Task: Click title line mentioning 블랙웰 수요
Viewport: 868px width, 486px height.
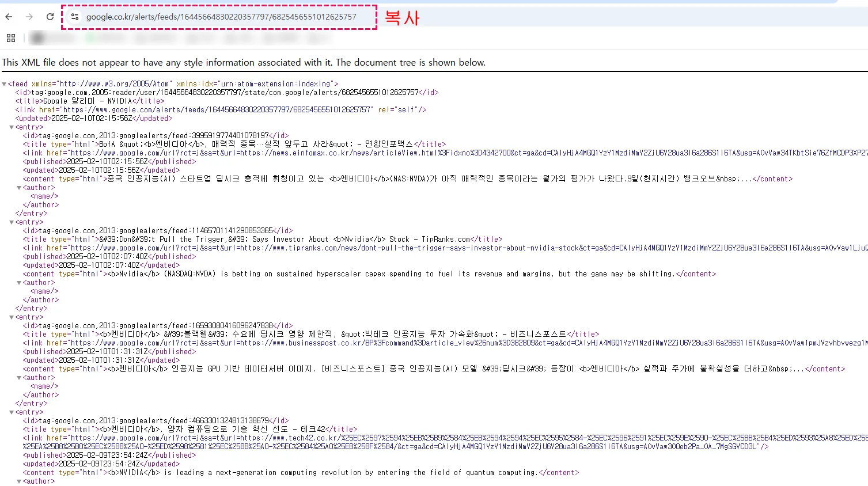Action: tap(311, 335)
